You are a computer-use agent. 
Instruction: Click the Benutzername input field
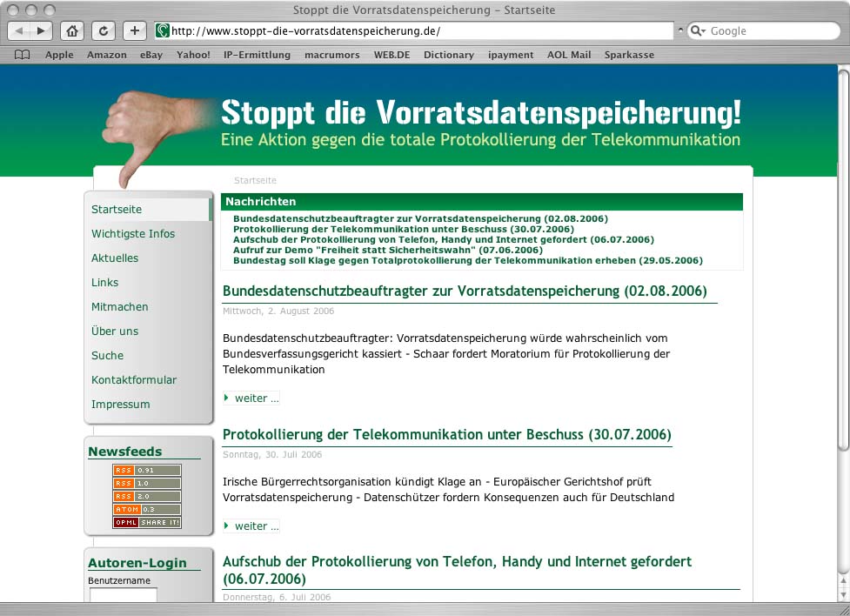pyautogui.click(x=123, y=595)
